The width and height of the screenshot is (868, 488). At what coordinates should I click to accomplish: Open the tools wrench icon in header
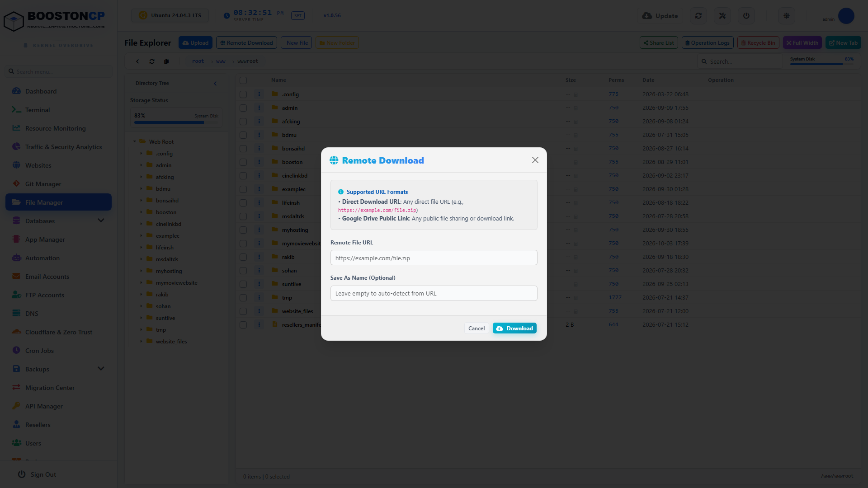pyautogui.click(x=722, y=15)
